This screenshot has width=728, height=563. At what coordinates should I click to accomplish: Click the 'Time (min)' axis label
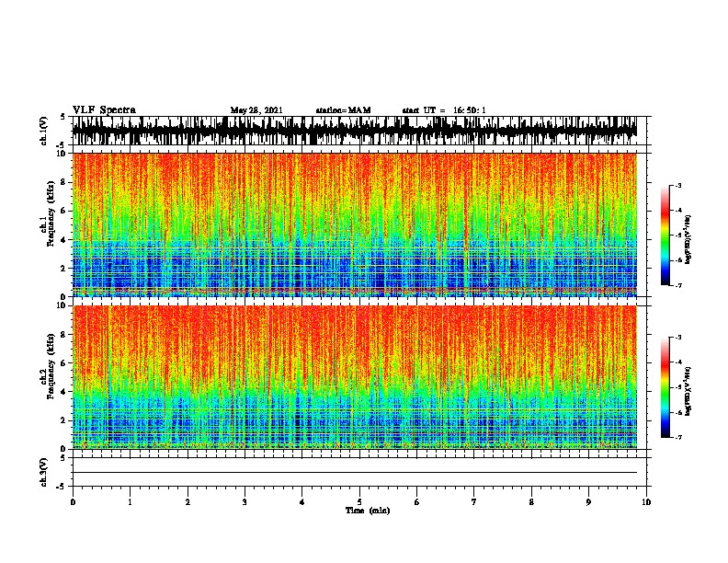[x=368, y=511]
